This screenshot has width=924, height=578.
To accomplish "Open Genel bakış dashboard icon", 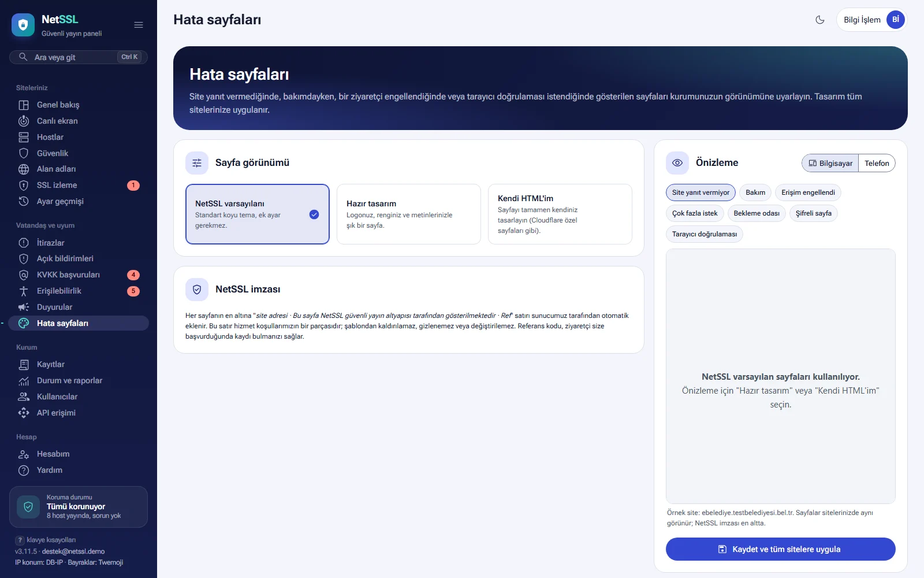I will pos(24,105).
